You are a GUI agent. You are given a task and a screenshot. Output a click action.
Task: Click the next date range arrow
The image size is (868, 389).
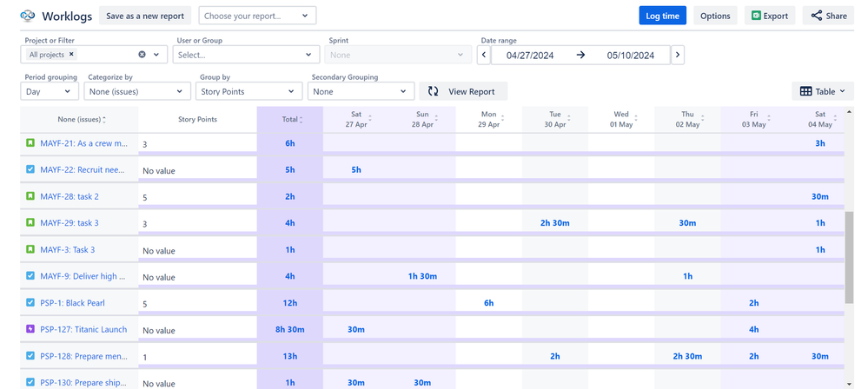point(678,55)
